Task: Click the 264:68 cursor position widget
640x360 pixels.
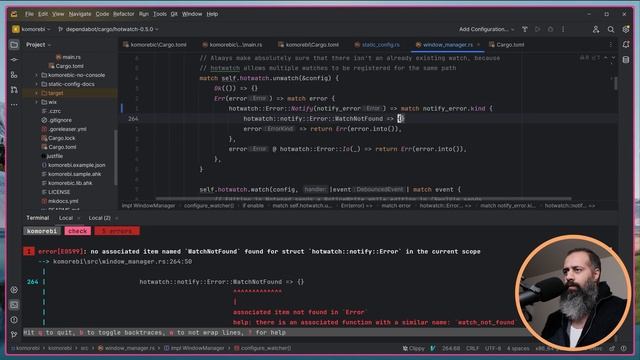Action: click(x=451, y=348)
